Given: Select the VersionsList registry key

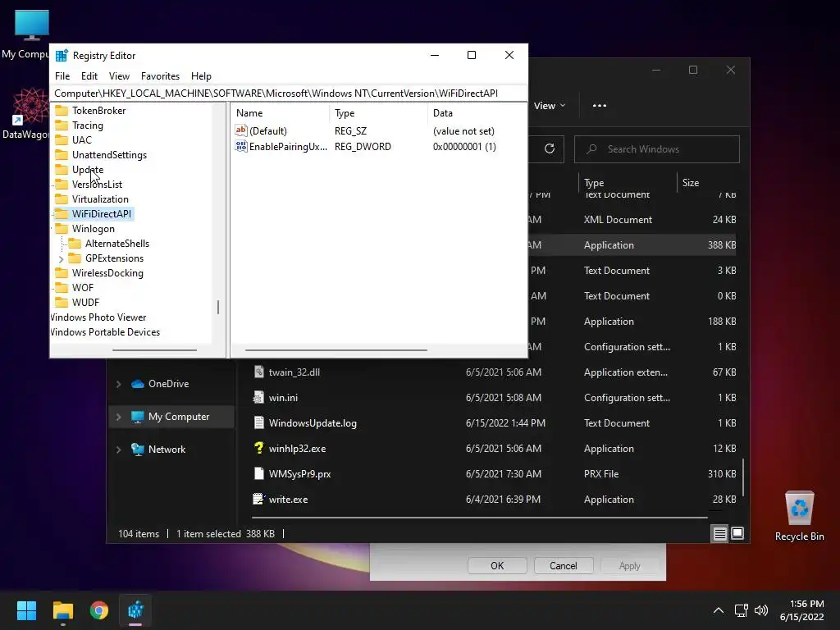Looking at the screenshot, I should point(97,185).
